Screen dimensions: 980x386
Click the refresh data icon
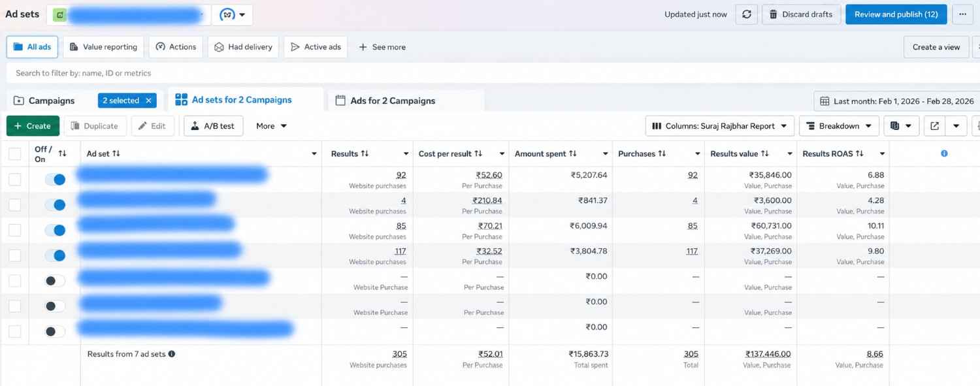pos(746,14)
